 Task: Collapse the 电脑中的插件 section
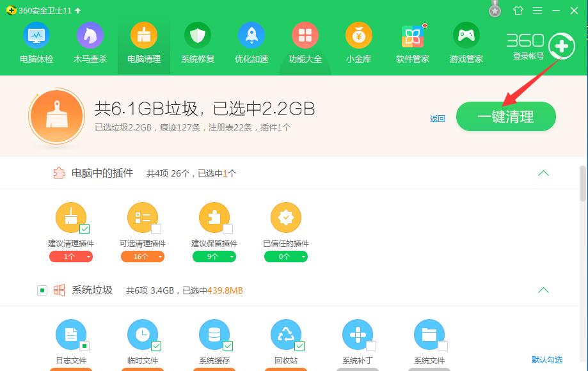543,173
